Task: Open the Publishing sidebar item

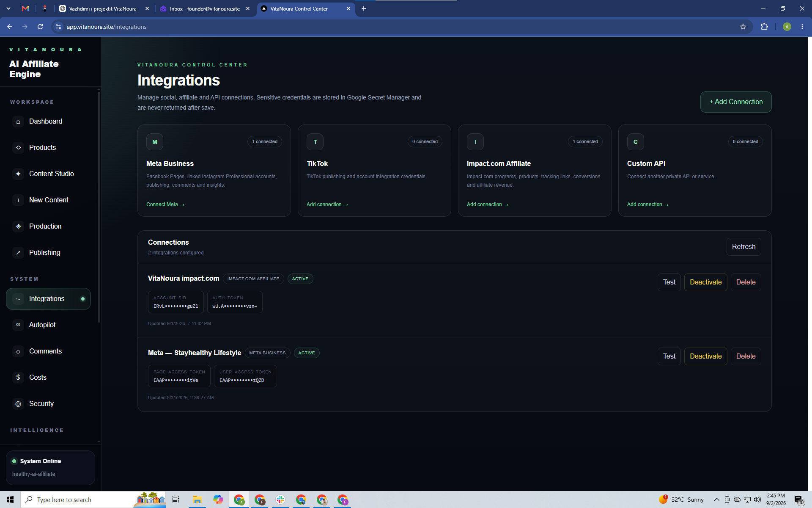Action: 48,253
